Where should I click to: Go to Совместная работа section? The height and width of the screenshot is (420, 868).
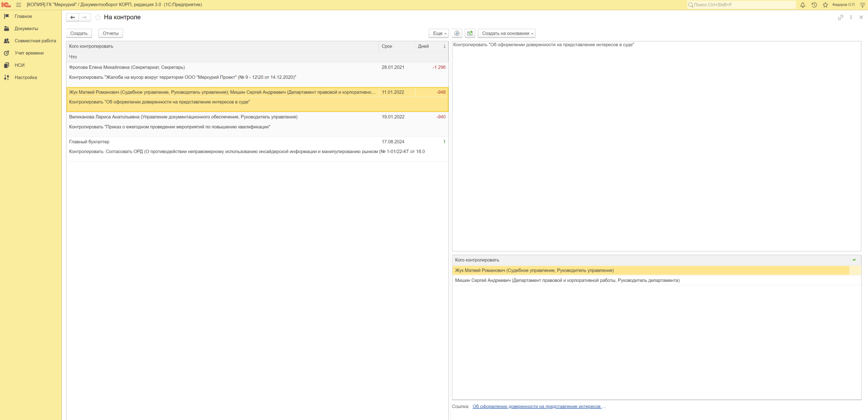[35, 41]
